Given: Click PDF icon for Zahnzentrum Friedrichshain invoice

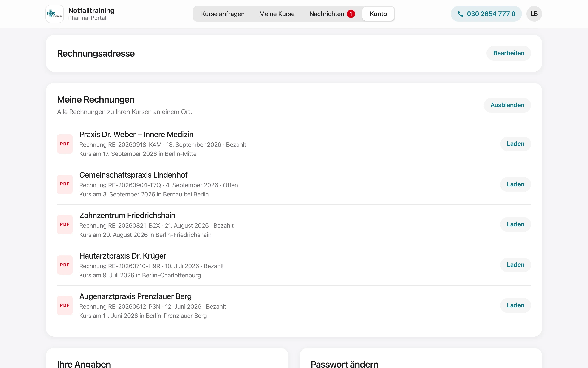Looking at the screenshot, I should click(65, 224).
